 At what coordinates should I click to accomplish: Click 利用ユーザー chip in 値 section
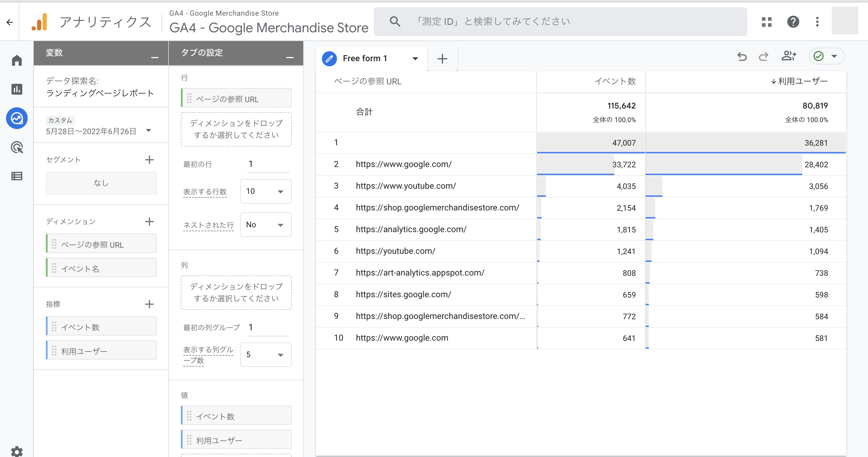point(236,440)
